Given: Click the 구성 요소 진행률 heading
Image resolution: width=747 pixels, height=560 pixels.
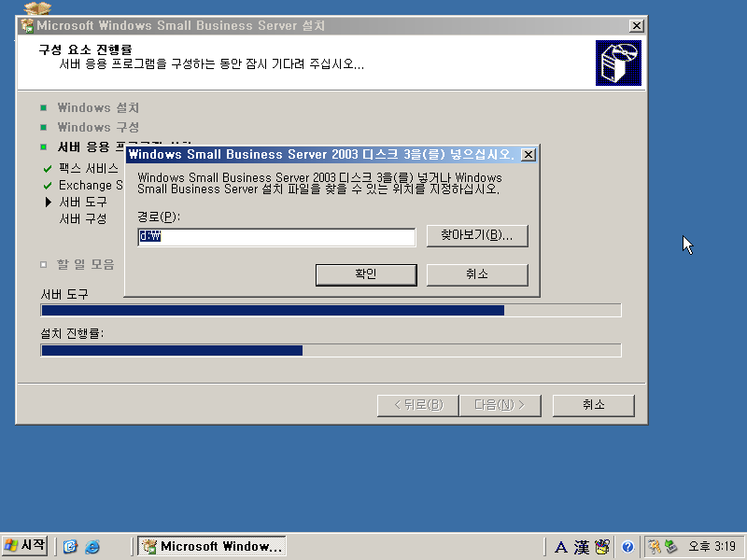Looking at the screenshot, I should point(85,49).
